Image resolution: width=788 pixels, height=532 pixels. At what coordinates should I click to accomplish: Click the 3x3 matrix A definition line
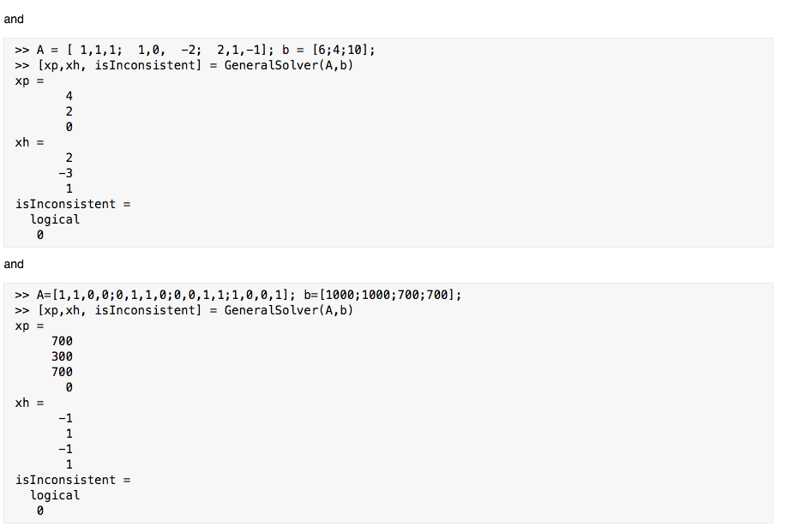(x=195, y=50)
